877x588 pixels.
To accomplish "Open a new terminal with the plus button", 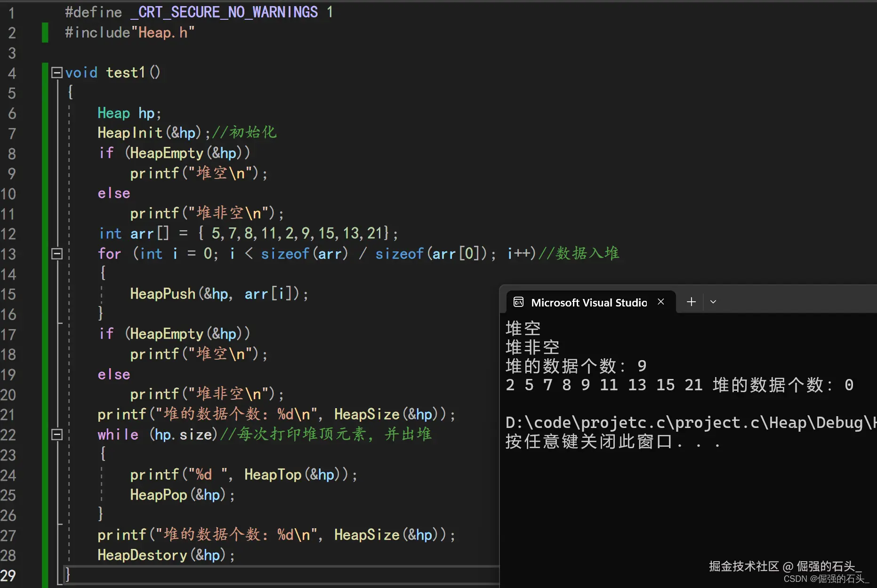I will pyautogui.click(x=690, y=301).
